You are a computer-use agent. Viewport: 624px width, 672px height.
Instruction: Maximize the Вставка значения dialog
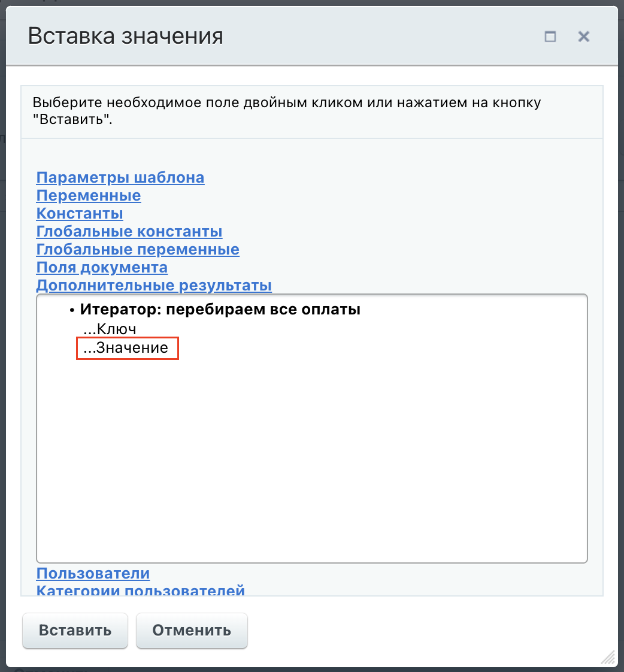click(550, 37)
